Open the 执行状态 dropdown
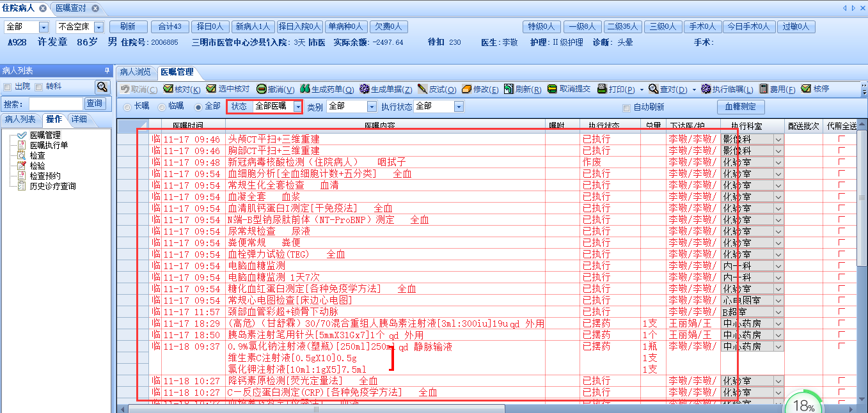The height and width of the screenshot is (413, 868). point(459,107)
